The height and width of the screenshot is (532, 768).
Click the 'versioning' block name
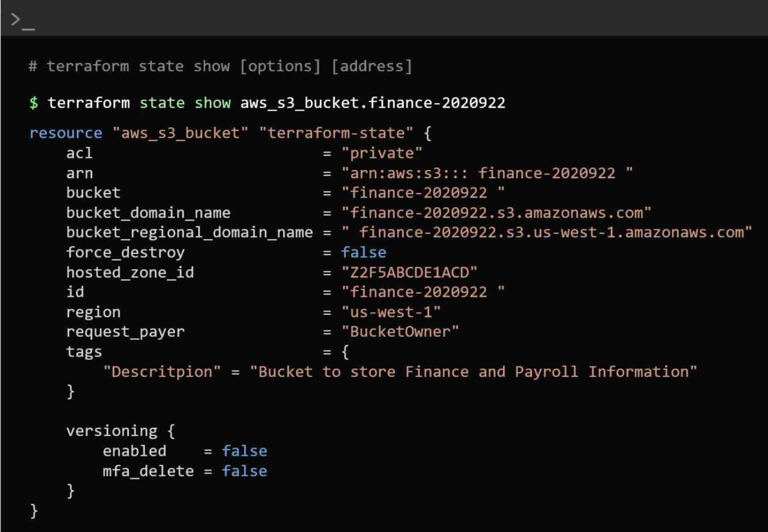click(112, 431)
